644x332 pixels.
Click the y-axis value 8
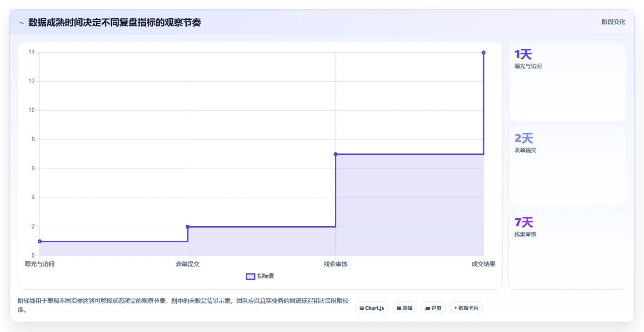click(33, 139)
